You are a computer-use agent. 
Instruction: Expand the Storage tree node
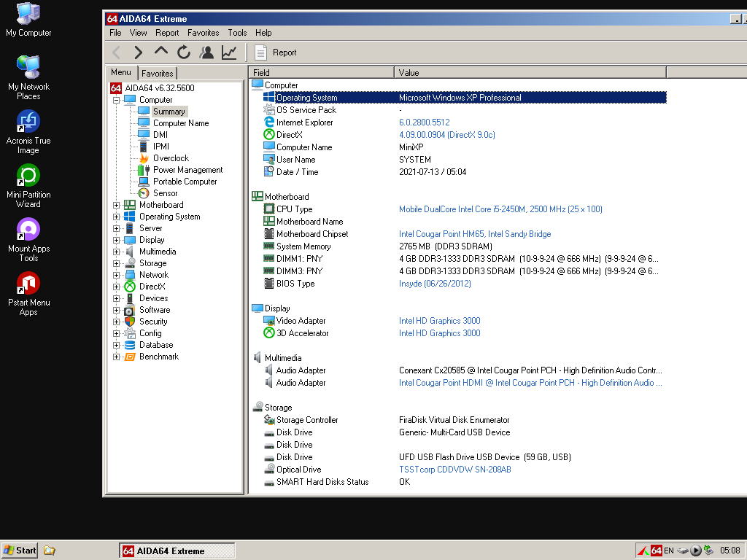click(116, 263)
